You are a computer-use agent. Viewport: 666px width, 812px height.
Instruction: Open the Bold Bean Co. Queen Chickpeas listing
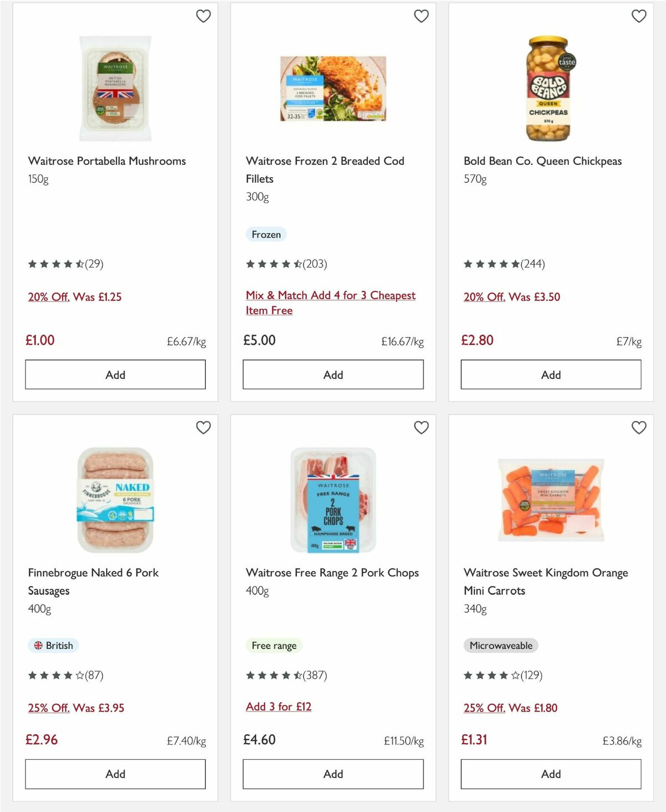(x=543, y=161)
